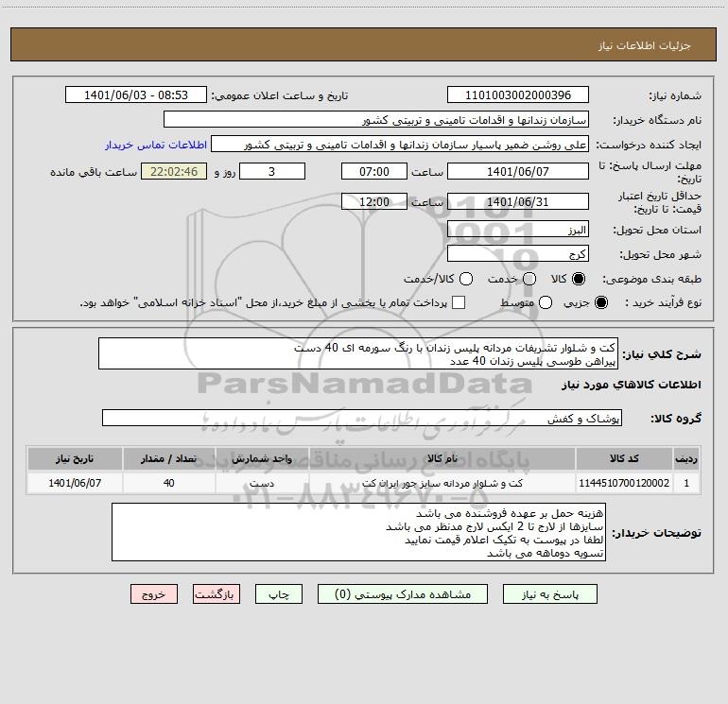Click goods group field پوشاک و کفش
Viewport: 728px width, 704px height.
[362, 418]
